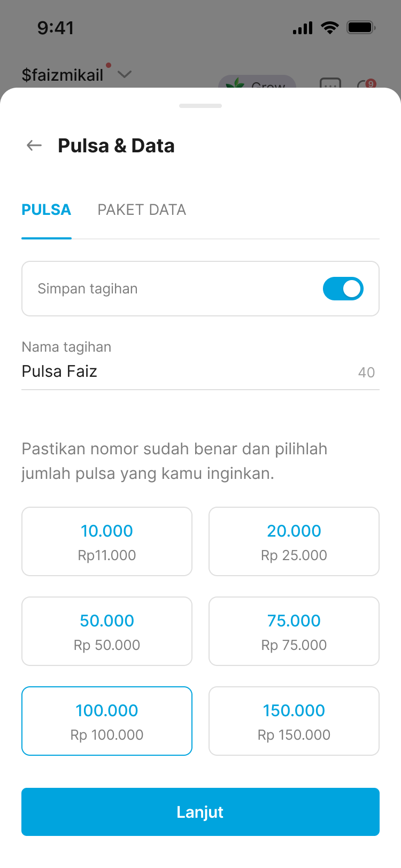Tap the Grow leaf badge
Image resolution: width=401 pixels, height=868 pixels.
(257, 83)
